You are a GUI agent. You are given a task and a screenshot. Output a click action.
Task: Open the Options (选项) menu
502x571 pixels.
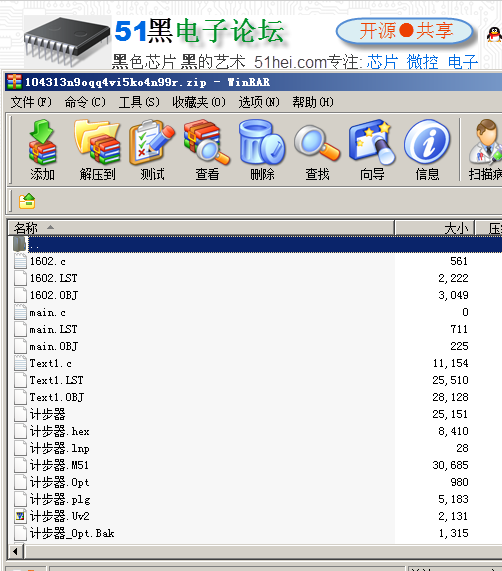coord(259,102)
